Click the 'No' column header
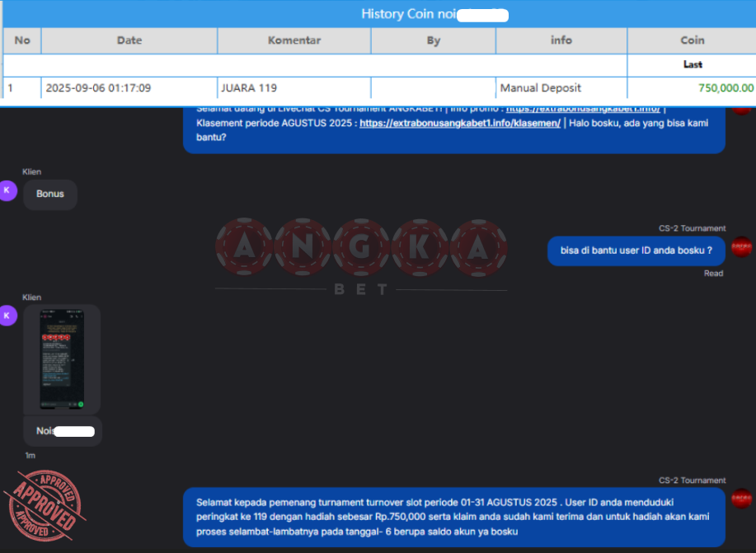The image size is (756, 553). [22, 40]
